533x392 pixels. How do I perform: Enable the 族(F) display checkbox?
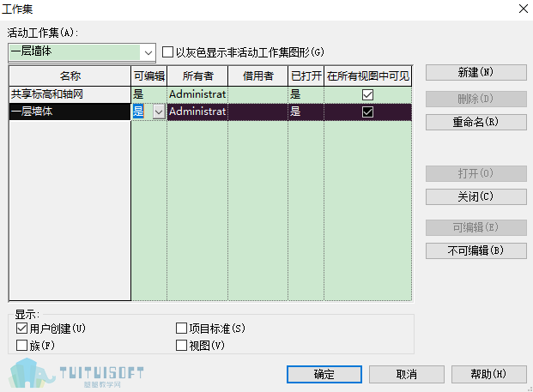tap(21, 346)
